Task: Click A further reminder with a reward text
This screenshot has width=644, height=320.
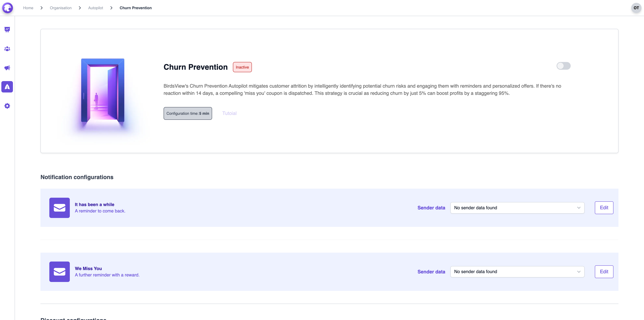Action: coord(107,275)
